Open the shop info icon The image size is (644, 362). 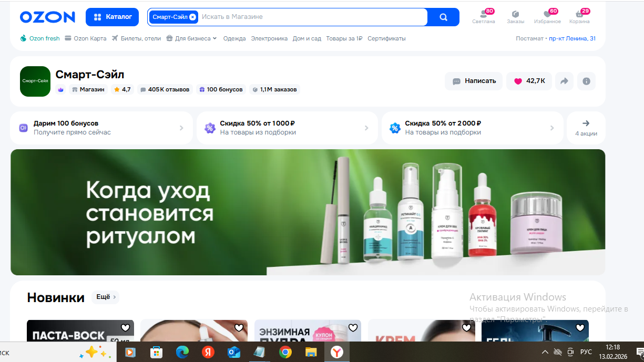[x=586, y=81]
